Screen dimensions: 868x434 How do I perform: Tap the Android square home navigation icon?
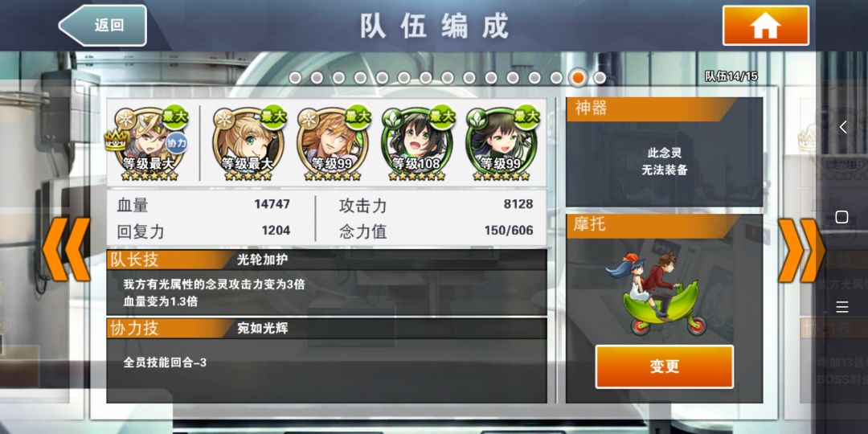tap(842, 216)
